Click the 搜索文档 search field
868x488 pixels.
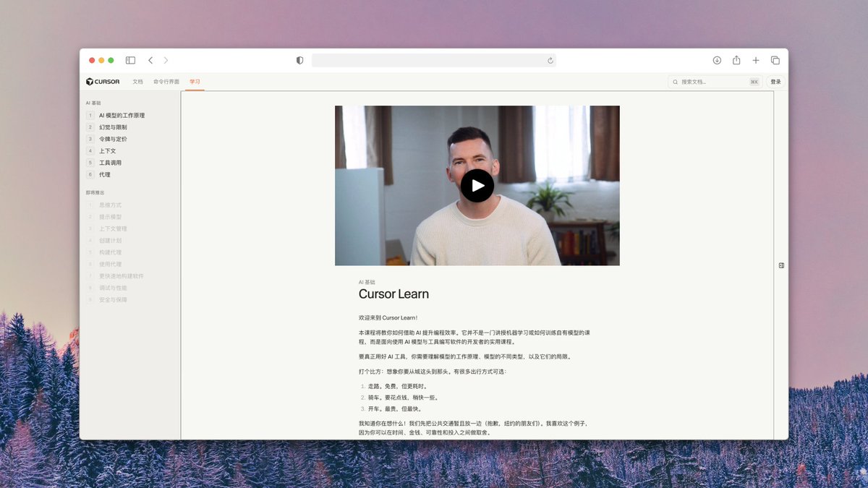pyautogui.click(x=715, y=82)
